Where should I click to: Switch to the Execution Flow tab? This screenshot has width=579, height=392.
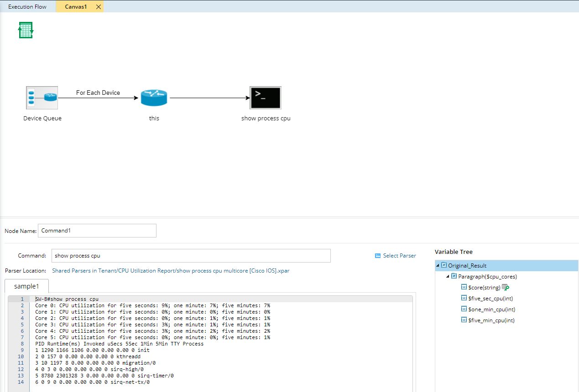tap(27, 7)
